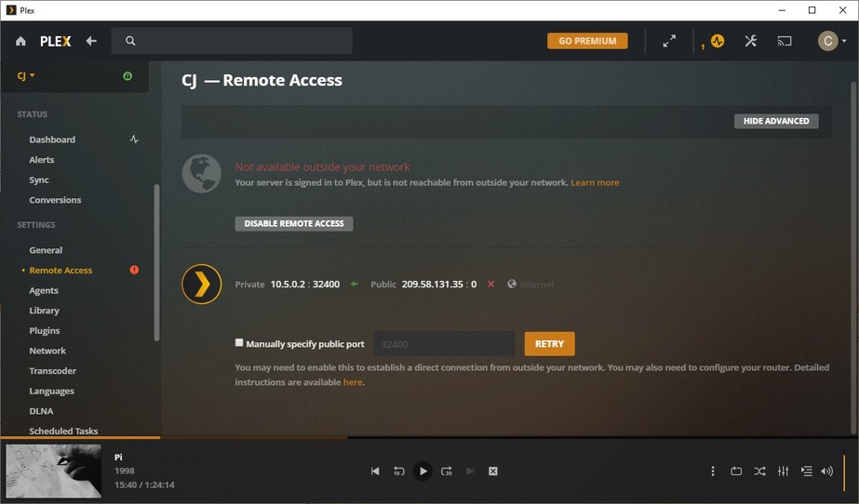Open Scheduled Tasks settings

(63, 431)
